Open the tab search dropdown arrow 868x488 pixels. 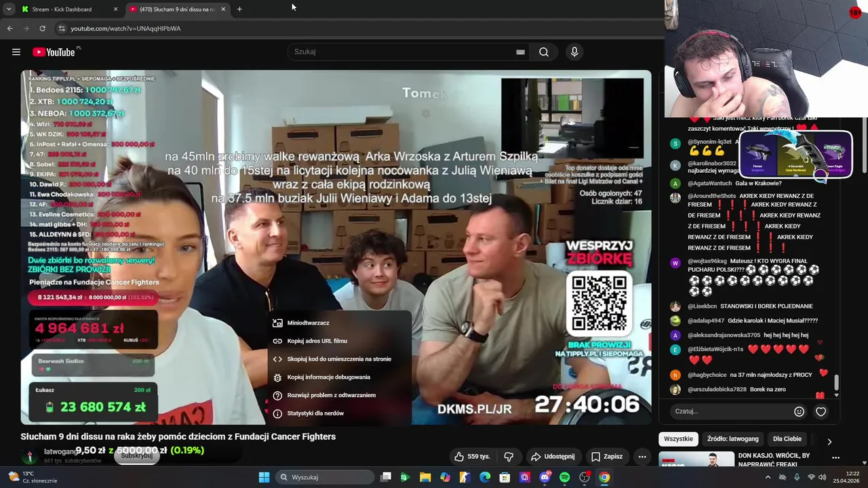point(9,9)
